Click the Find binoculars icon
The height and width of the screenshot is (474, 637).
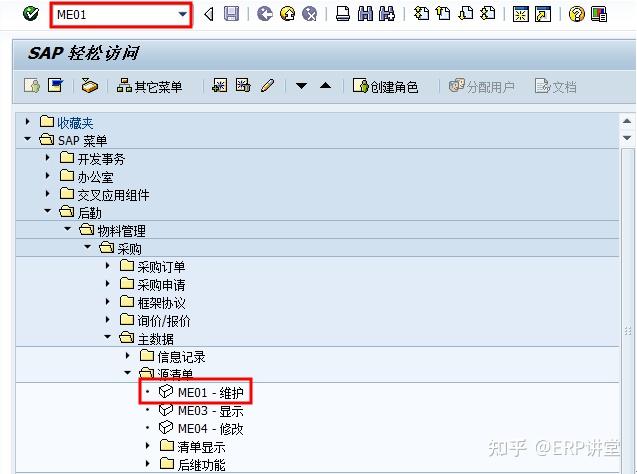(x=365, y=14)
